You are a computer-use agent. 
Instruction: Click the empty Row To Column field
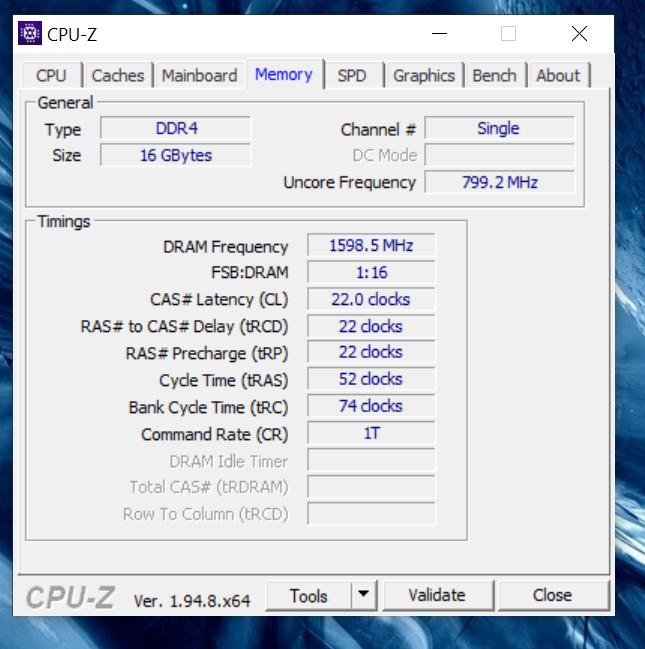(371, 514)
